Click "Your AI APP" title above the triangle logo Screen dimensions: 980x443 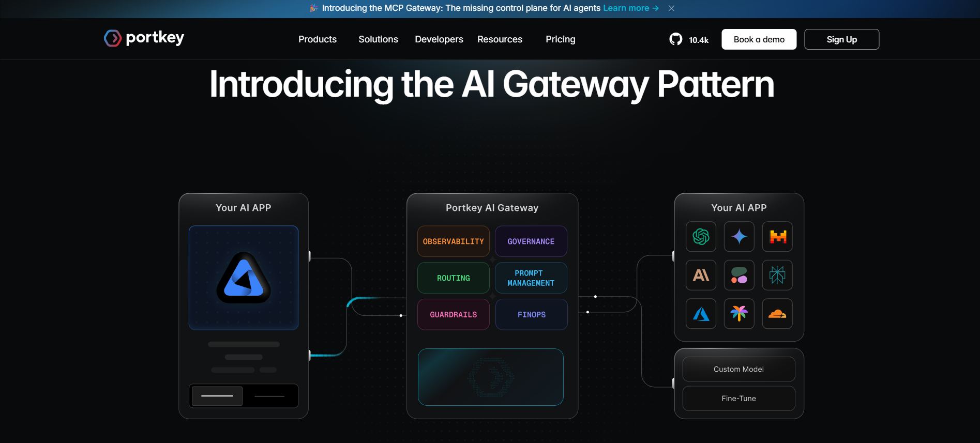[x=244, y=208]
